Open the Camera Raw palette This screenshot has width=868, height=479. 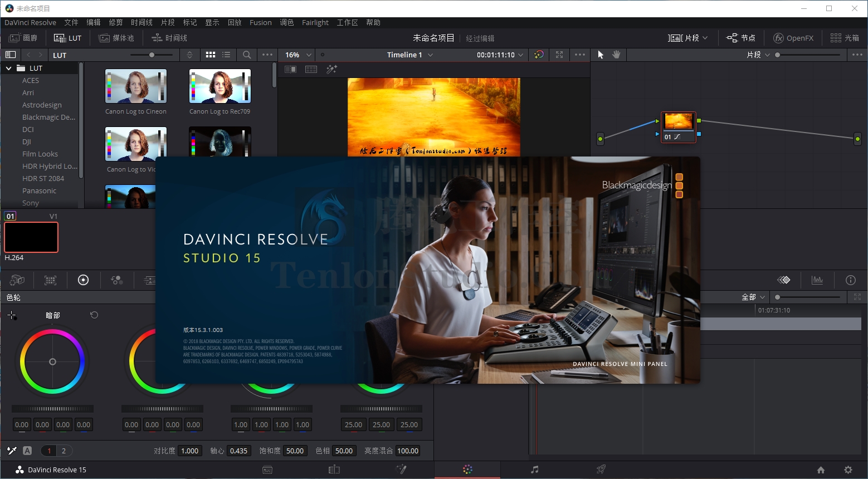(x=17, y=280)
